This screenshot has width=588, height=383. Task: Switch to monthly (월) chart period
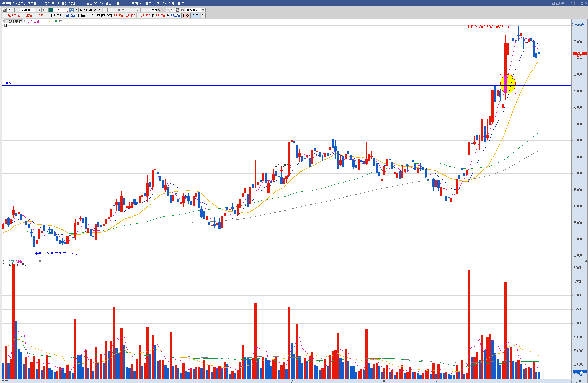coord(81,10)
